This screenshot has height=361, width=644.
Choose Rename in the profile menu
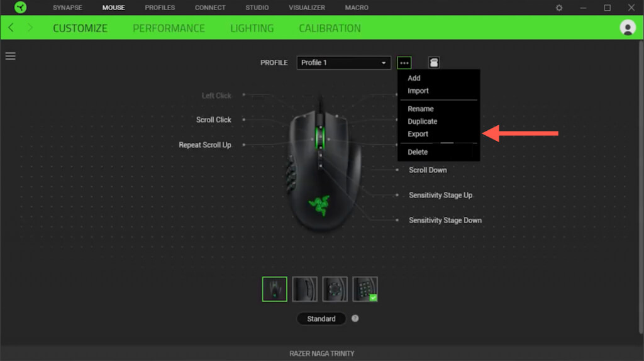[421, 109]
